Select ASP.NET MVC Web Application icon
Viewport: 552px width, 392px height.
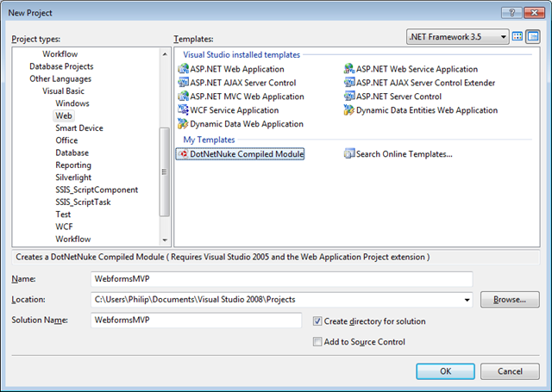point(184,96)
